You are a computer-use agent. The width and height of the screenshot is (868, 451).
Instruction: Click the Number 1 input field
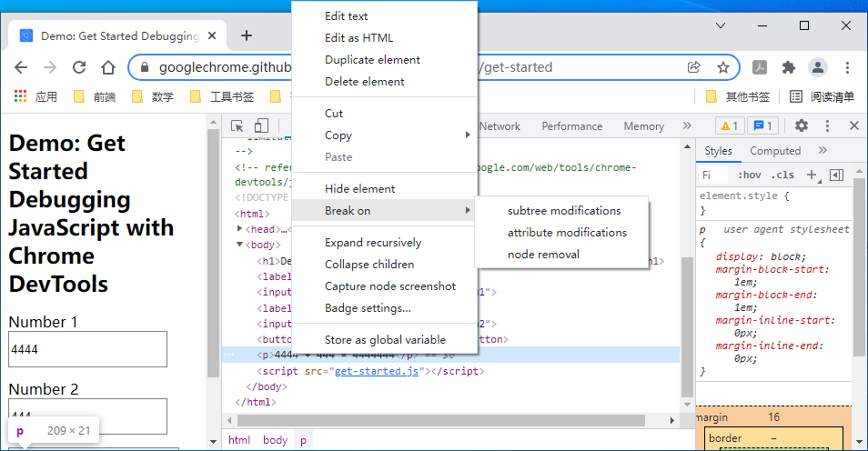pos(87,349)
